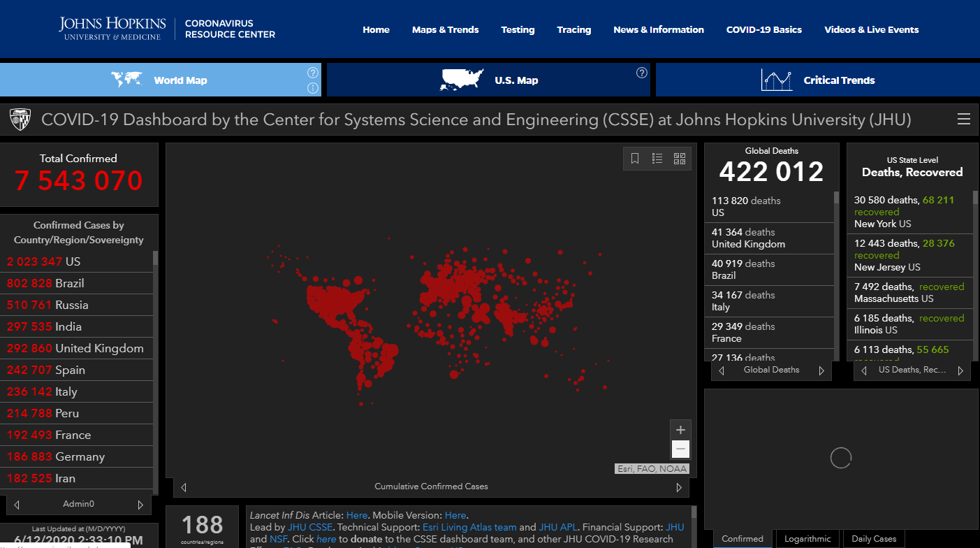This screenshot has height=548, width=980.
Task: Select United Kingdom with 292 860 cases
Action: 78,348
